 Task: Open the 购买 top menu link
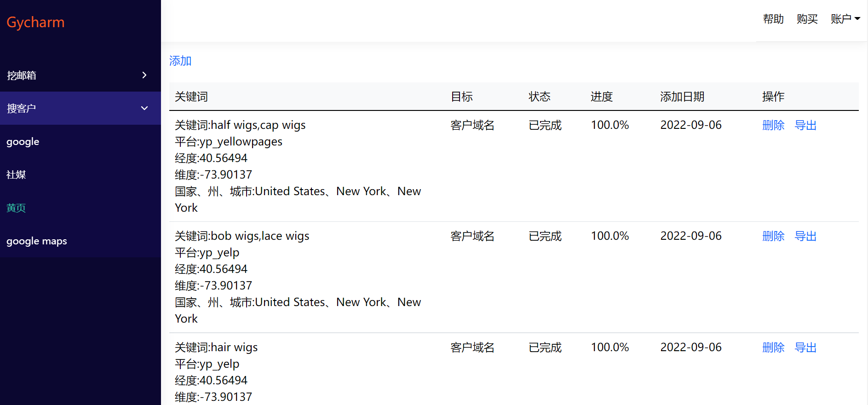pyautogui.click(x=807, y=19)
